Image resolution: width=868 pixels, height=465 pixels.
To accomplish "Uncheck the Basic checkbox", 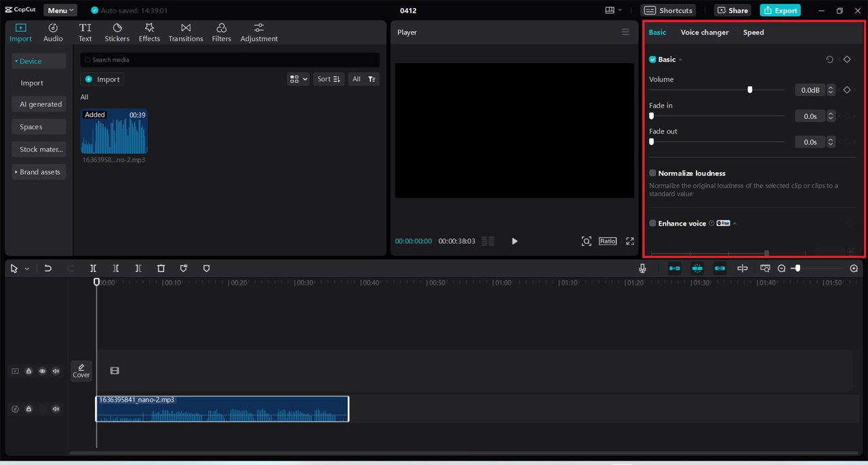I will (652, 60).
